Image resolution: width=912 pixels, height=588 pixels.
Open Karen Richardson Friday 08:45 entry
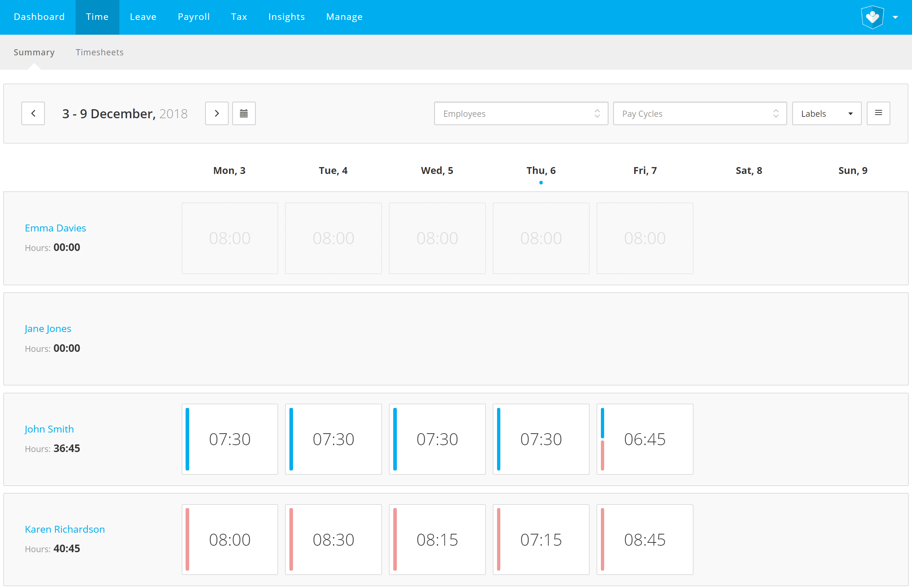click(645, 540)
